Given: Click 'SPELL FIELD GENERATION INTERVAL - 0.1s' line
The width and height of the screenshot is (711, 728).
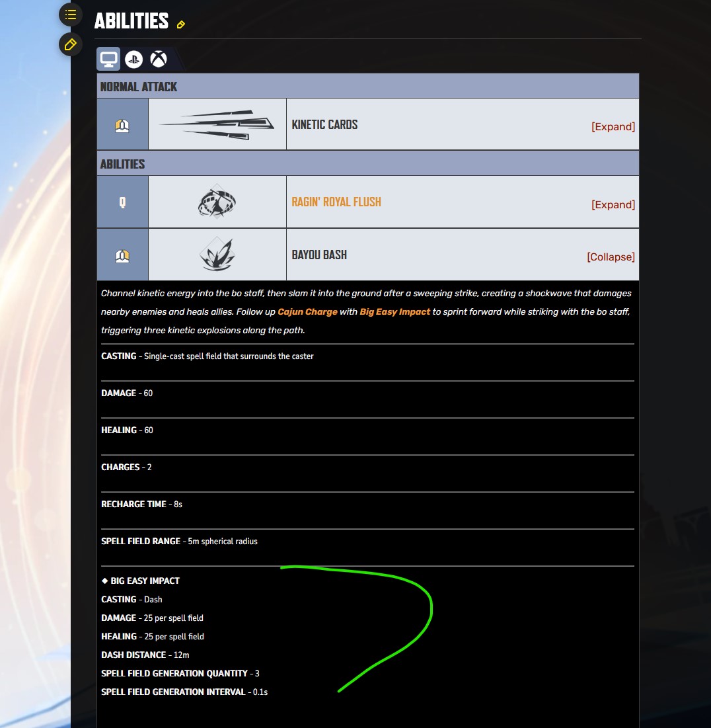Looking at the screenshot, I should point(185,692).
